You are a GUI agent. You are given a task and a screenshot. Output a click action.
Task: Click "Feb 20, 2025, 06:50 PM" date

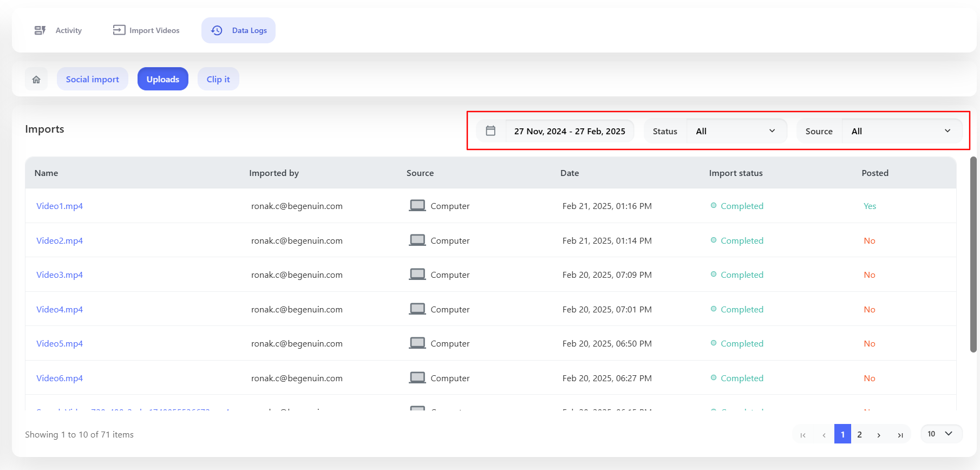(607, 343)
